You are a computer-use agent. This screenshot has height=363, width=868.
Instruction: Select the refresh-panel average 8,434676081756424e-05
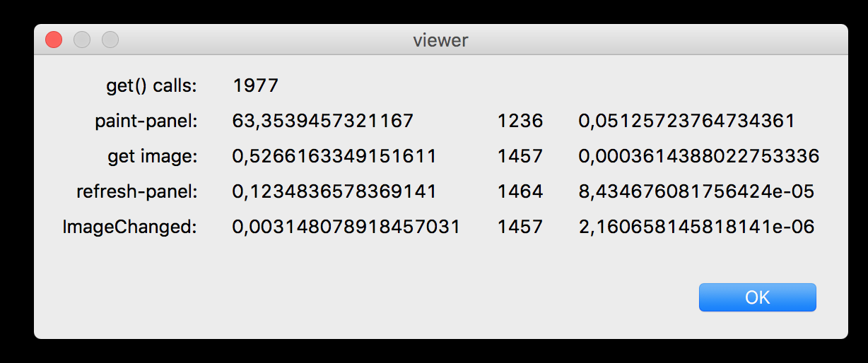(x=696, y=191)
